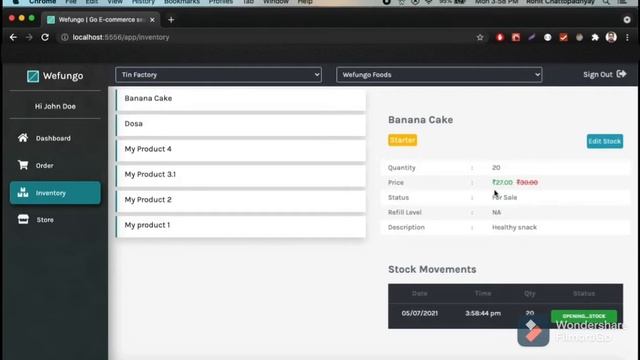The width and height of the screenshot is (640, 360).
Task: Open the Order cart icon
Action: 23,165
